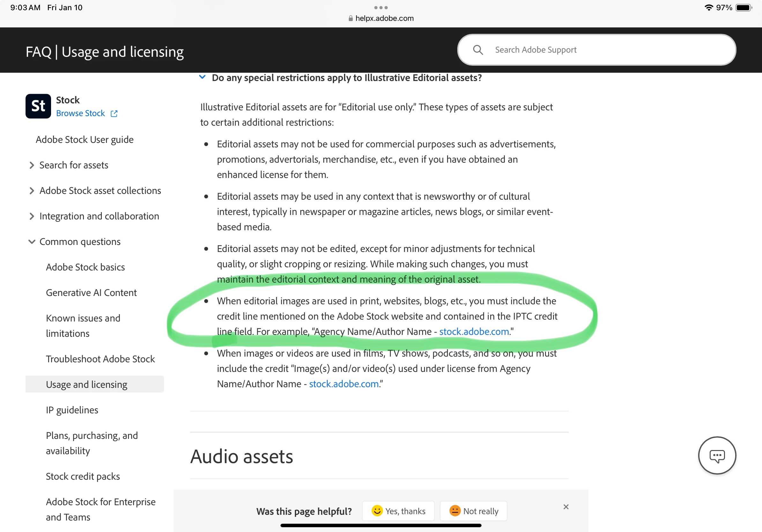Expand the Search for assets section
The image size is (762, 532).
tap(32, 165)
